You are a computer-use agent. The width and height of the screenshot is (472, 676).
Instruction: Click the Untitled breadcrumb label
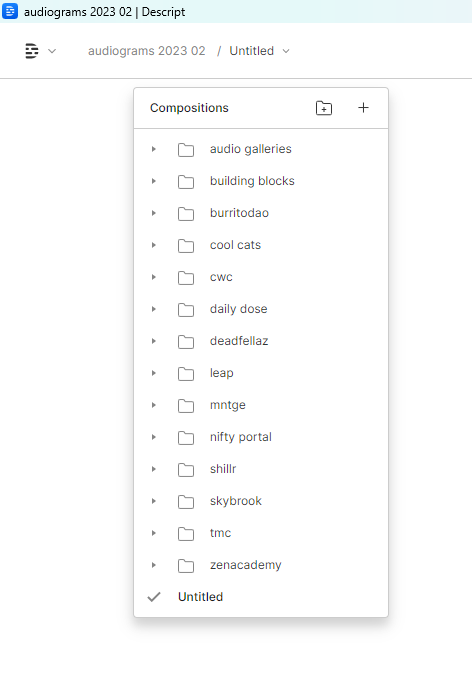pos(251,51)
